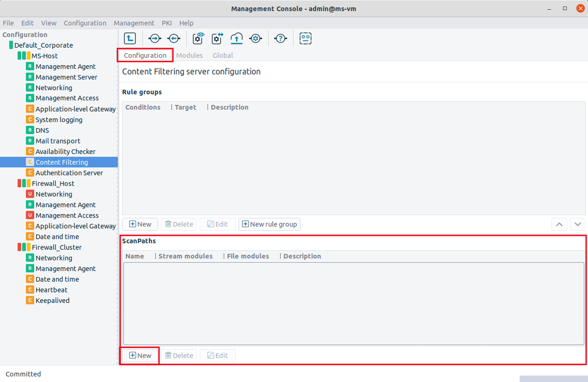Select Authentication Server in the configuration tree
This screenshot has width=588, height=382.
pyautogui.click(x=69, y=173)
